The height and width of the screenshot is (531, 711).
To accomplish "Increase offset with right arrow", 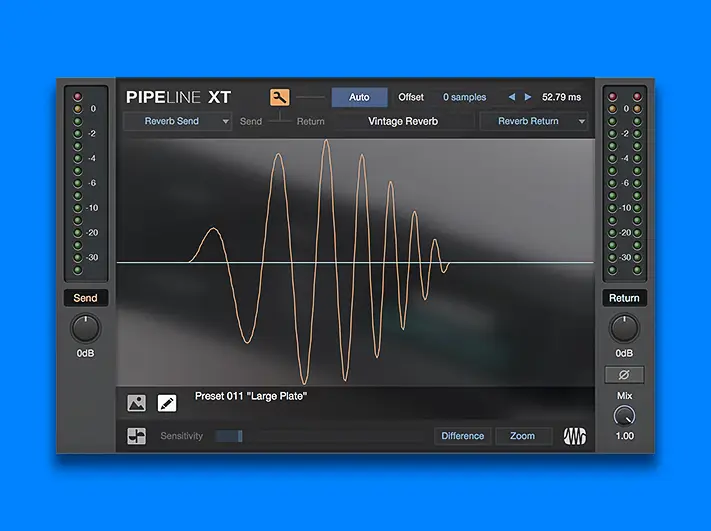I will pos(528,97).
